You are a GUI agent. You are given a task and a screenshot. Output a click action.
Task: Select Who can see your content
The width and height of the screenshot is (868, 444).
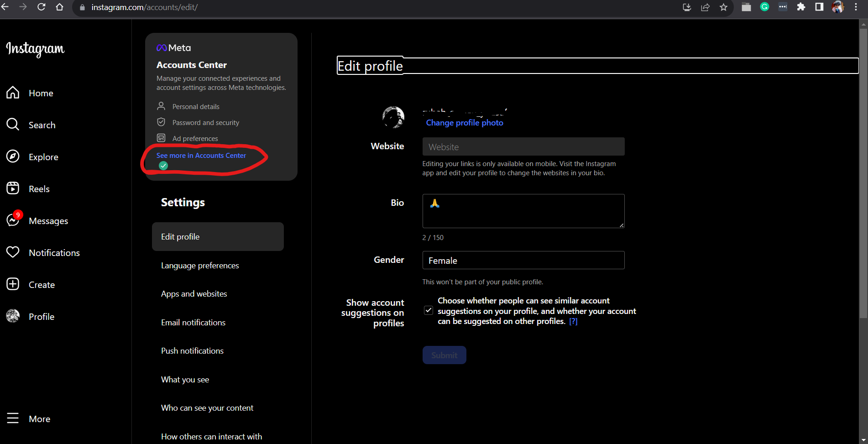(x=207, y=408)
